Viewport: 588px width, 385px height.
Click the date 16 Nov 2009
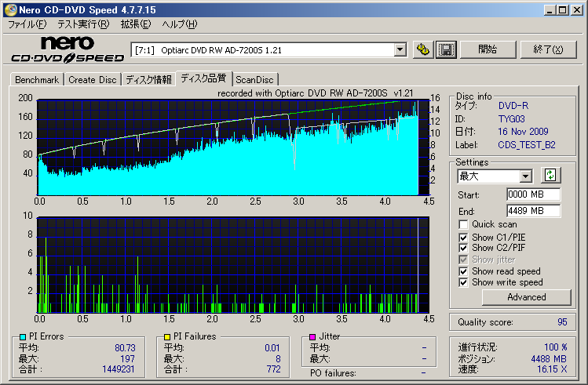[x=523, y=132]
